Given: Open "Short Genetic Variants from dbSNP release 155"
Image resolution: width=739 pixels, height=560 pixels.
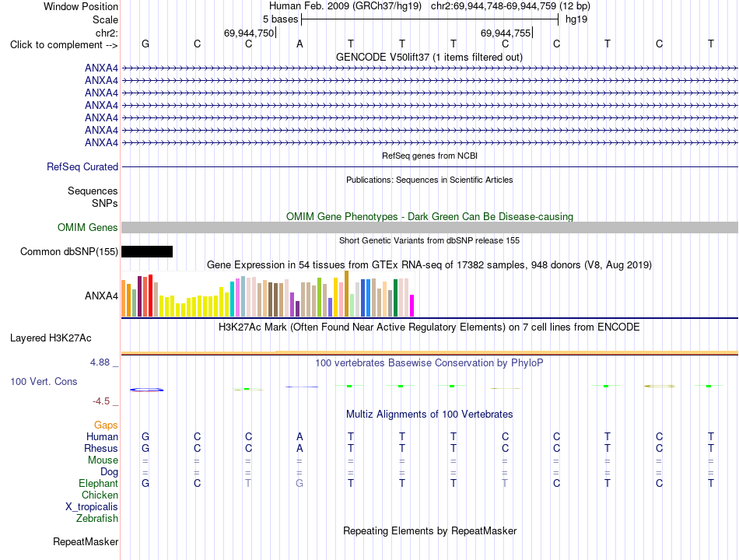Looking at the screenshot, I should (x=429, y=240).
